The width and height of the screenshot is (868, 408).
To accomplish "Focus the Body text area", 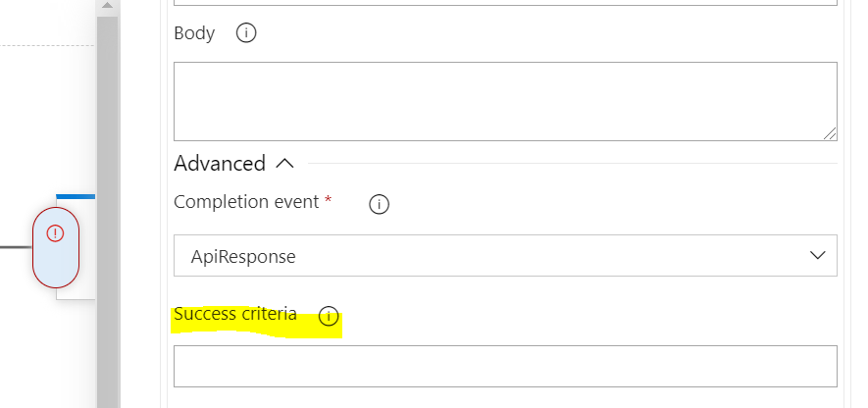I will (504, 101).
